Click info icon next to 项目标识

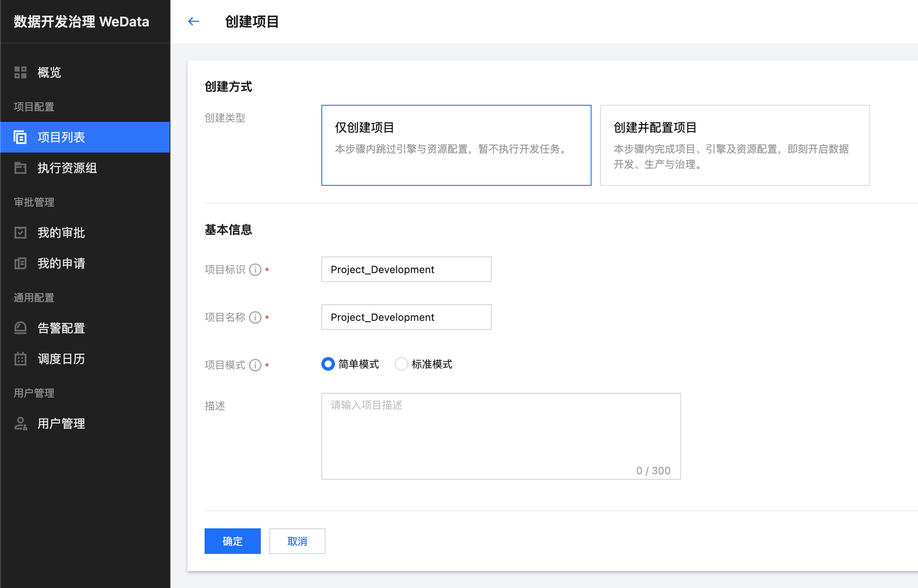tap(255, 270)
